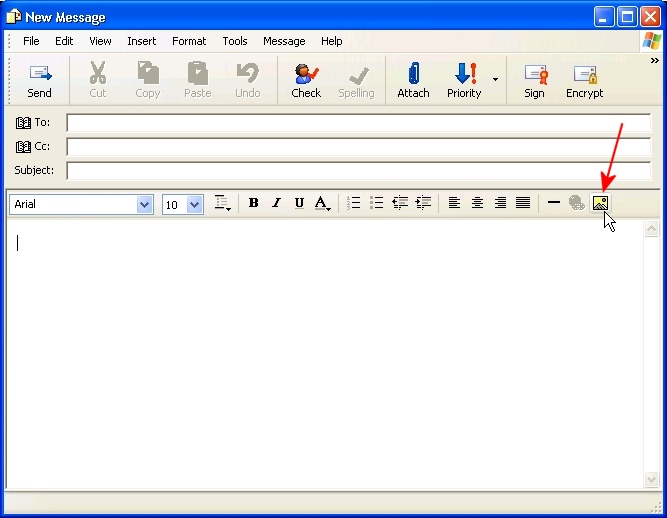The image size is (667, 518).
Task: Click in the Cc: field
Action: (x=359, y=147)
